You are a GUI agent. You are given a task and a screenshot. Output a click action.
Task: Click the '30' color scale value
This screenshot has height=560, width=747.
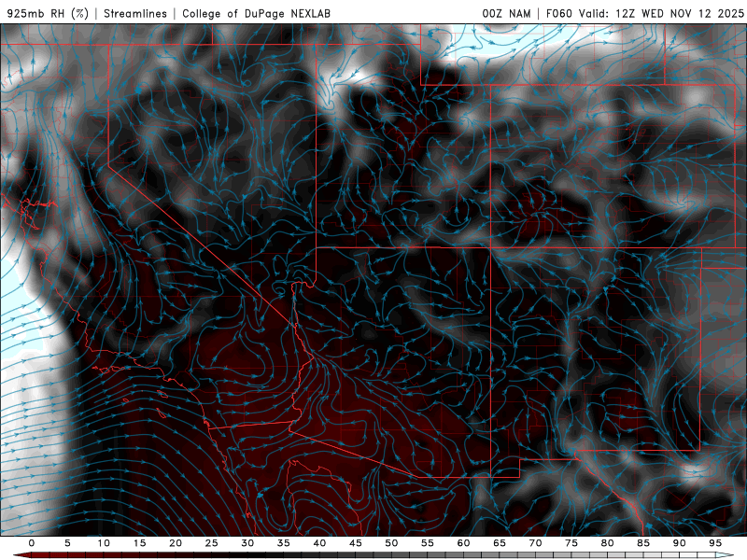pyautogui.click(x=247, y=543)
